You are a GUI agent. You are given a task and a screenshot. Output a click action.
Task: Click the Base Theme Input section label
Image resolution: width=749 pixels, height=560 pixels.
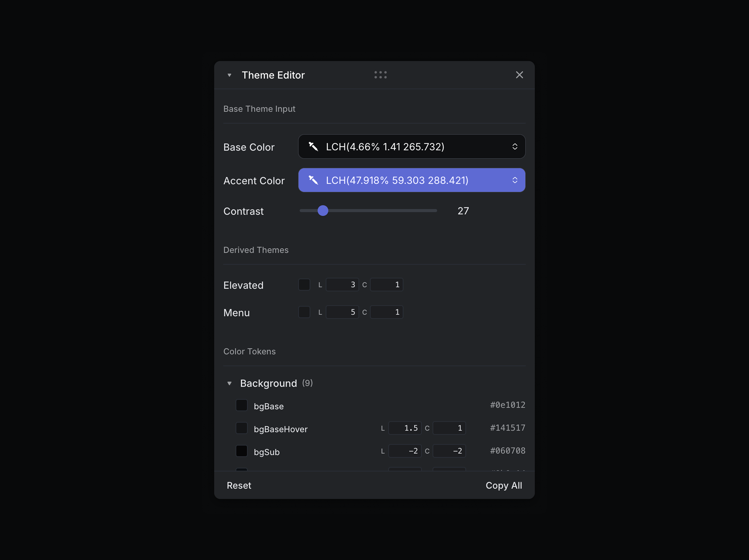[x=259, y=109]
